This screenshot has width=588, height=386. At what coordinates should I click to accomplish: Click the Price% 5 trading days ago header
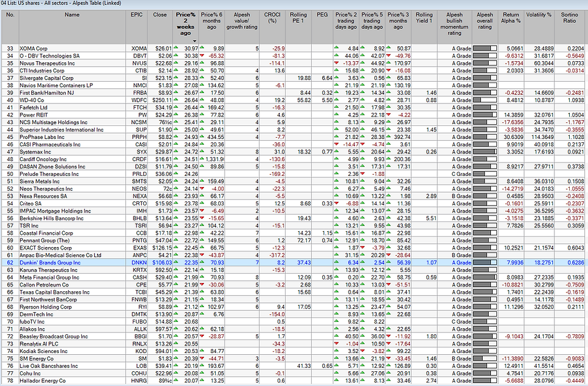coord(372,27)
